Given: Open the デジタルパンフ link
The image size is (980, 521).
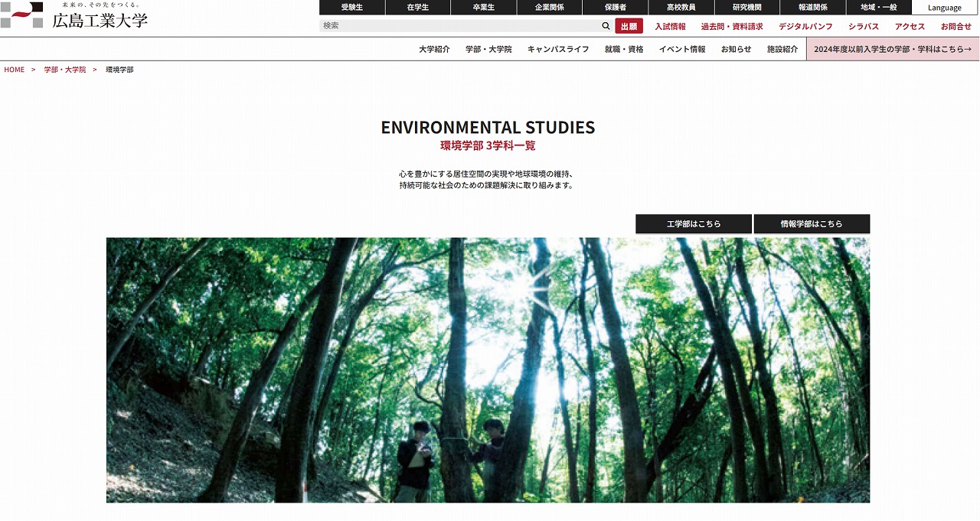Looking at the screenshot, I should (805, 26).
